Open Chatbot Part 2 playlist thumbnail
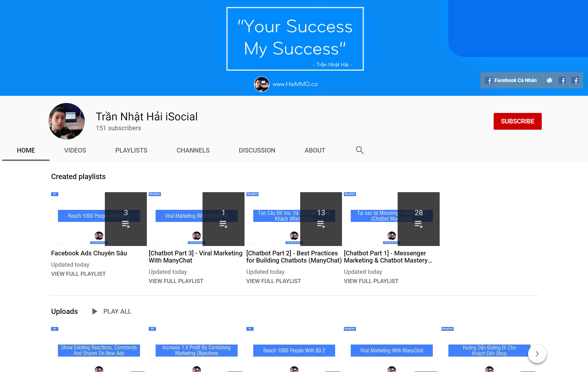The height and width of the screenshot is (372, 588). coord(294,219)
